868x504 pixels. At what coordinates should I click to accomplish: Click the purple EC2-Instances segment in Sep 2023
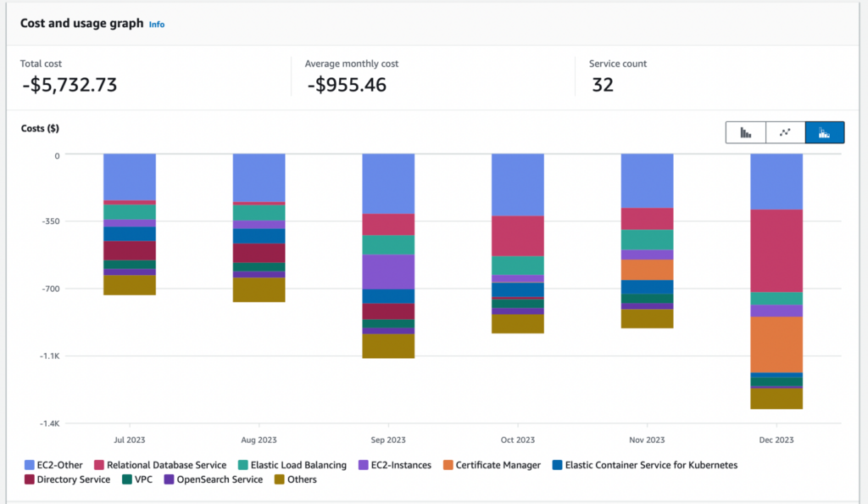click(x=388, y=272)
